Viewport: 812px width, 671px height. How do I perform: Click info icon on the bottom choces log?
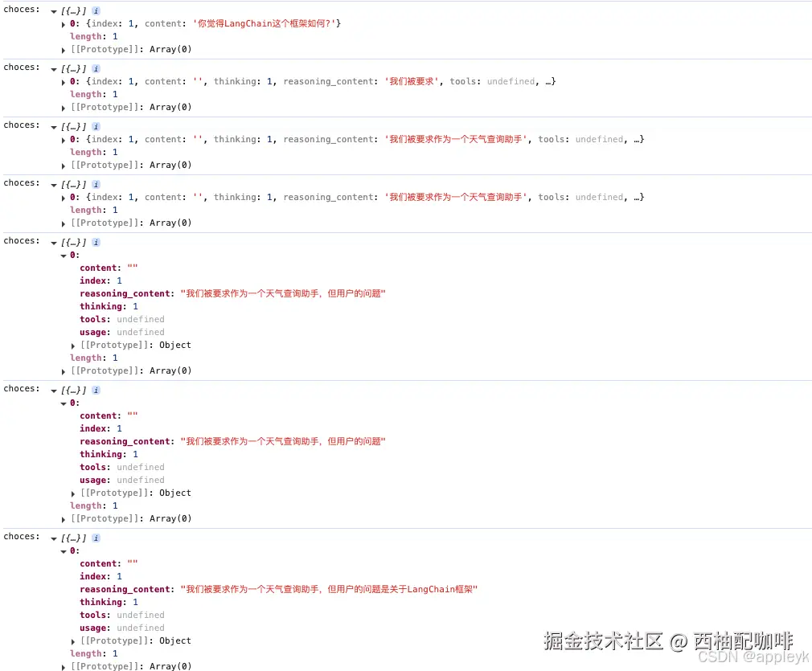click(95, 538)
